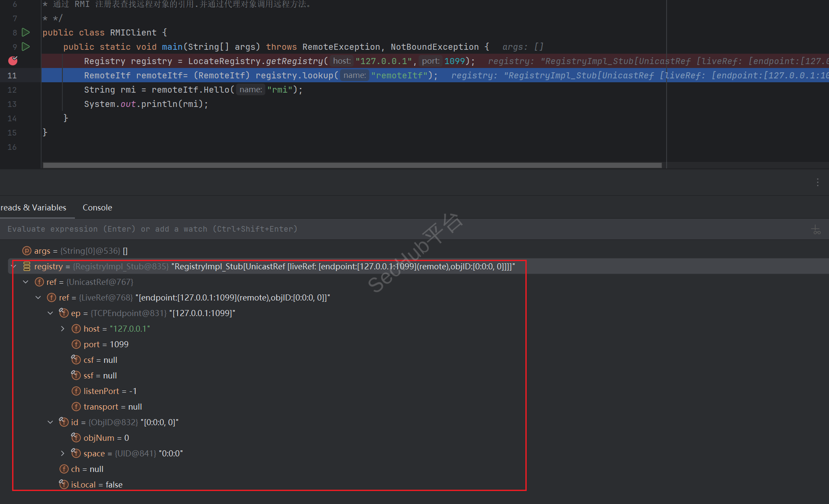The image size is (829, 504).
Task: Switch to the Console tab
Action: point(97,207)
